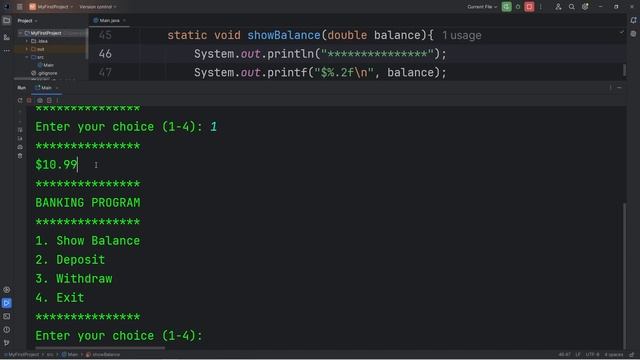Image resolution: width=640 pixels, height=360 pixels.
Task: Open More tool windows ellipsis in left stripe
Action: pos(7,51)
